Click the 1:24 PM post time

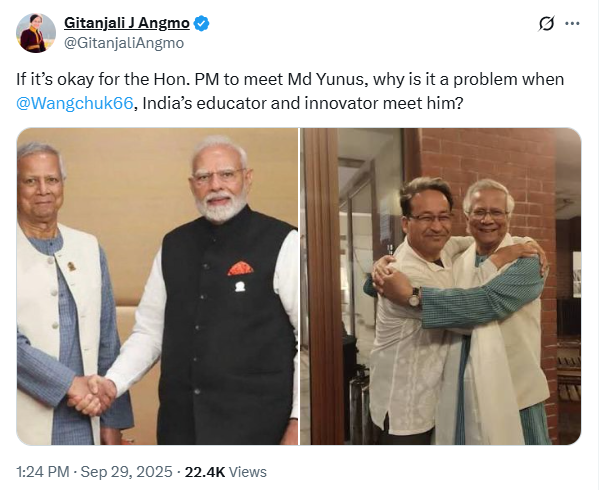click(42, 471)
